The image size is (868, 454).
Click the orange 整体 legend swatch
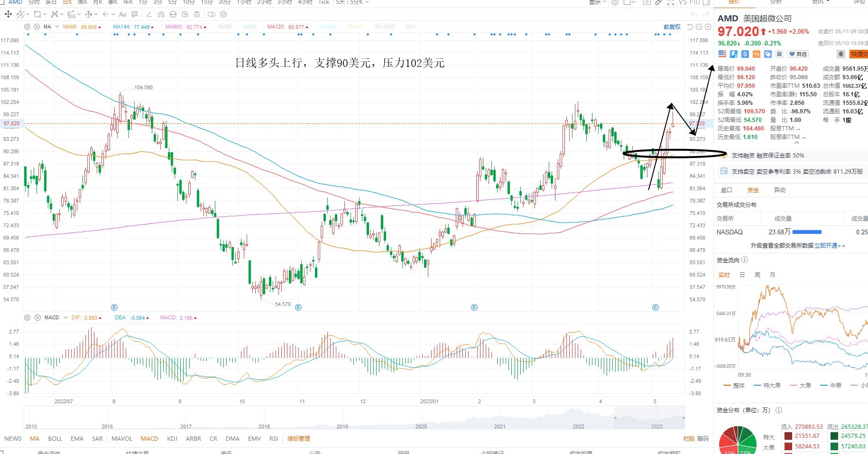727,385
